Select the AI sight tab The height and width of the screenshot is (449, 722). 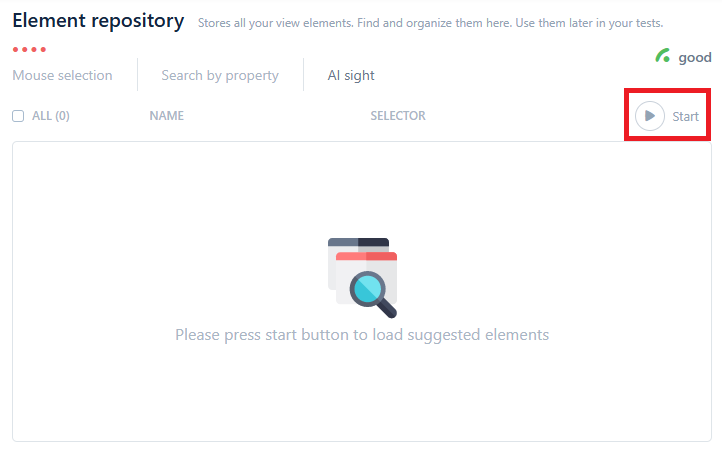click(x=351, y=75)
